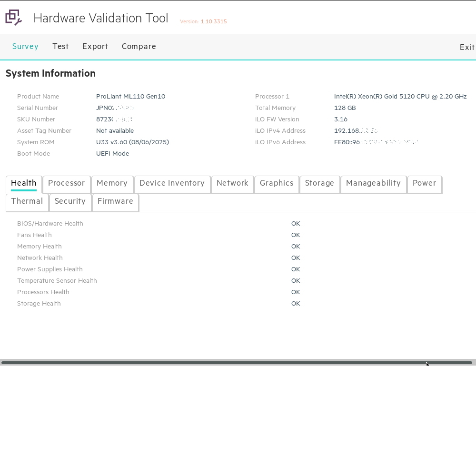Click the Fans Health label

pyautogui.click(x=34, y=235)
